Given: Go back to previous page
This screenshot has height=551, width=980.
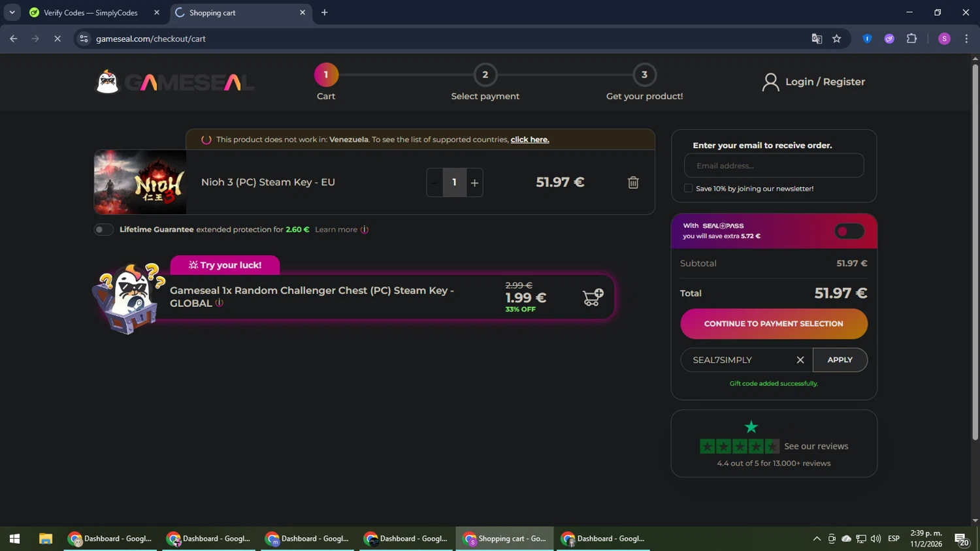Looking at the screenshot, I should coord(14,39).
